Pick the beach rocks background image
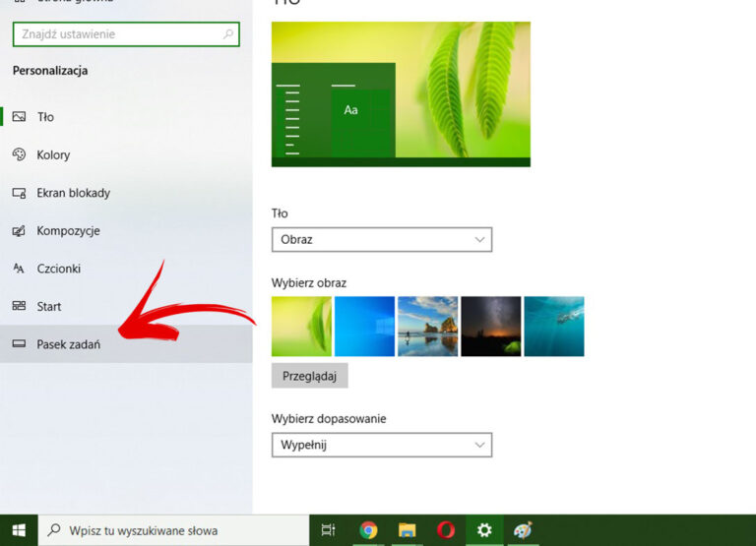 click(x=427, y=327)
